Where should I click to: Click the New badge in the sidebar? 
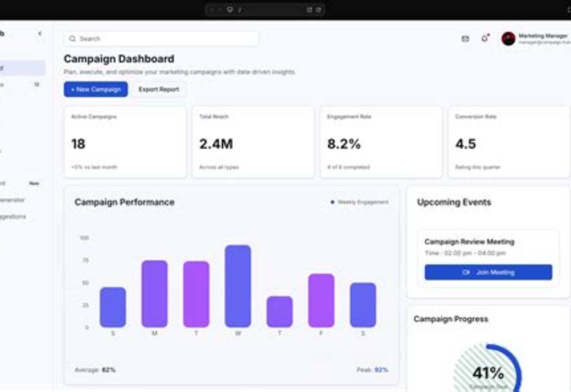tap(34, 183)
